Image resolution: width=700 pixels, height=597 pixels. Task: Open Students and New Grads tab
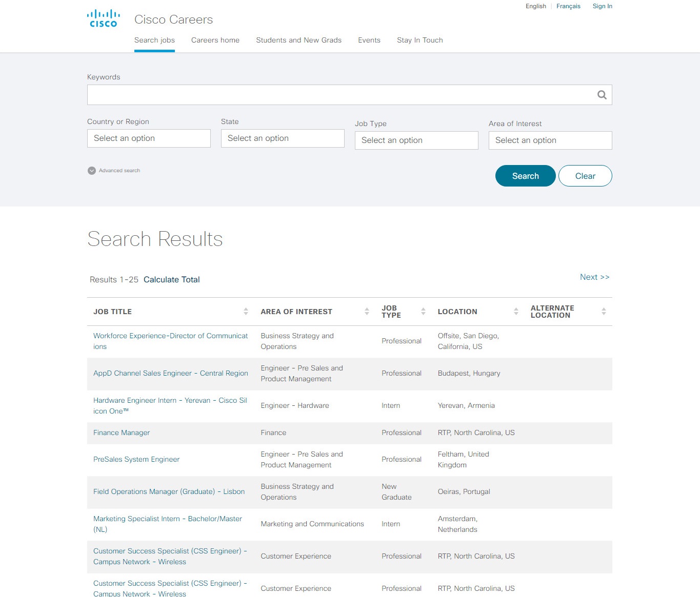298,40
